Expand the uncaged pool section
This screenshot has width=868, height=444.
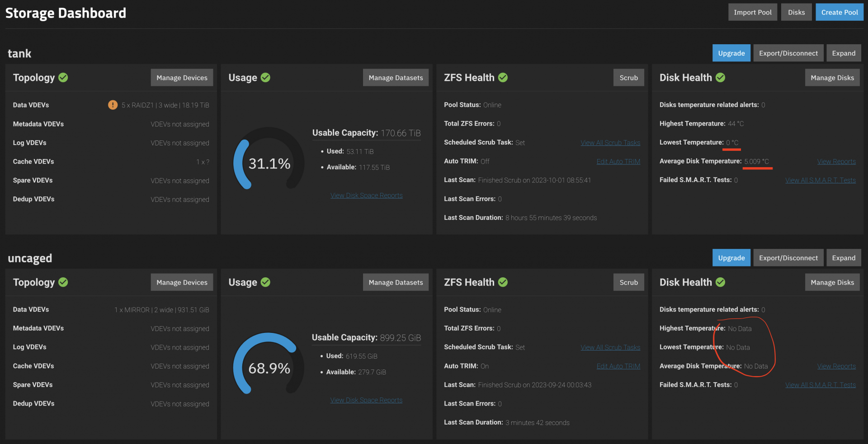click(x=844, y=258)
